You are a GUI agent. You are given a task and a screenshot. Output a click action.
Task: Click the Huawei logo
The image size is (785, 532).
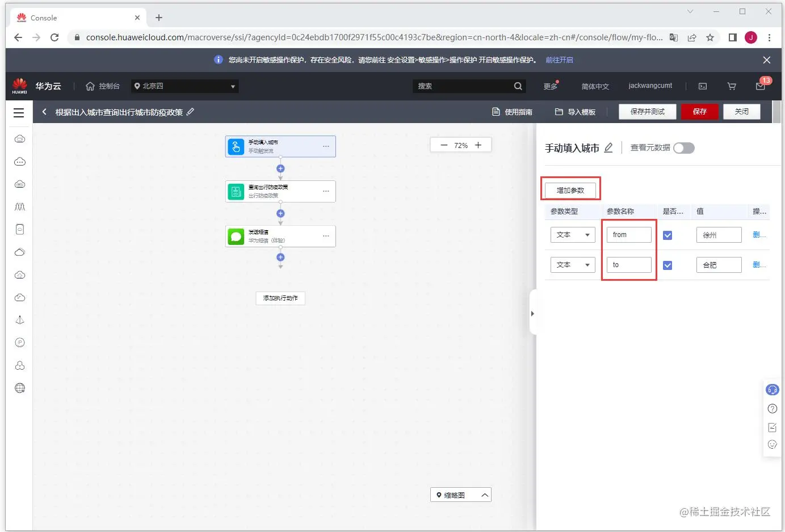point(20,86)
